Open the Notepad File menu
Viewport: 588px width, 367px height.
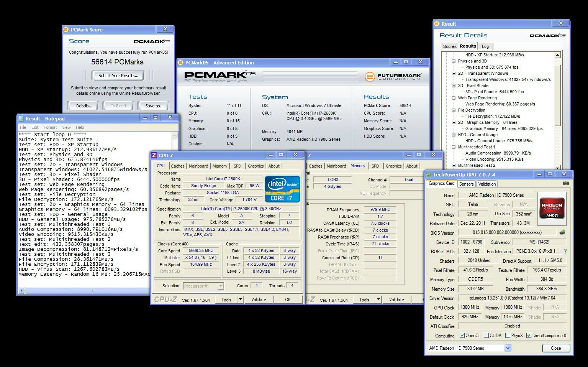click(x=23, y=127)
